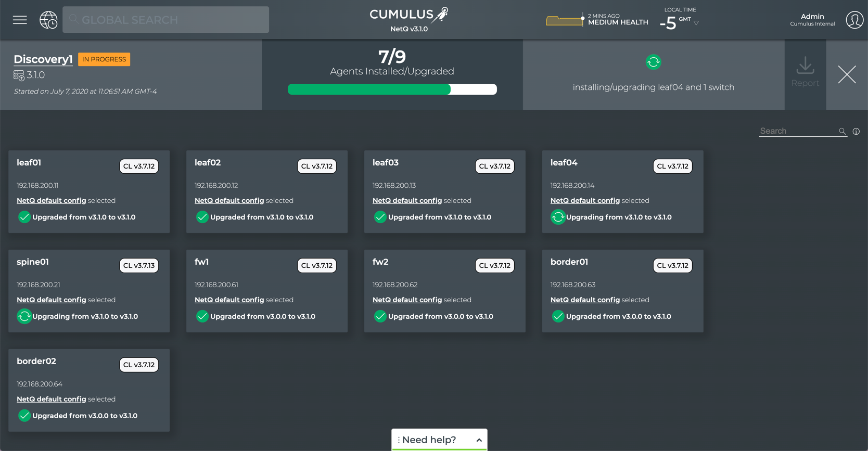This screenshot has width=868, height=451.
Task: Click the medium health status indicator
Action: tap(597, 20)
